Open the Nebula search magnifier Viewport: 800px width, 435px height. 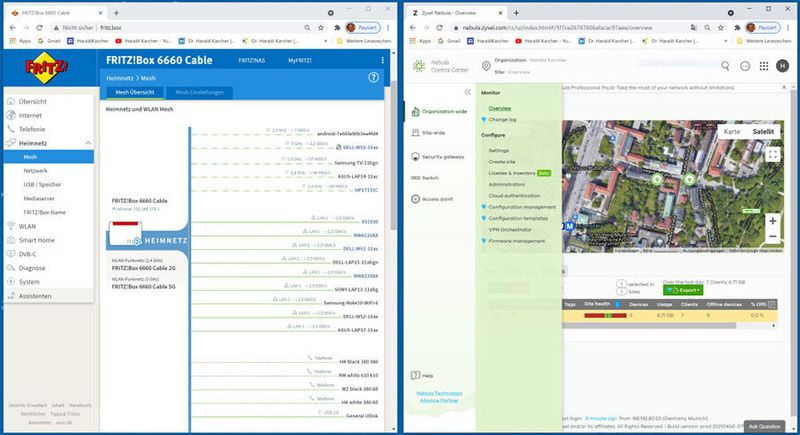point(725,65)
